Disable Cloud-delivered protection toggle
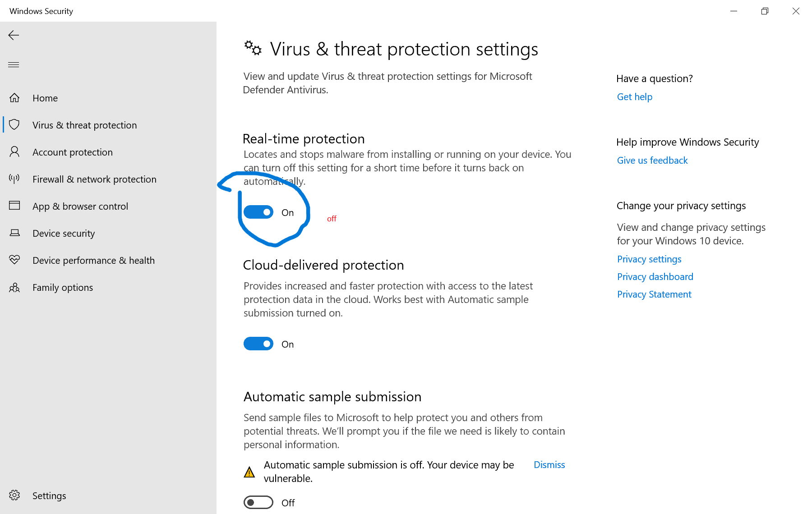The image size is (812, 514). point(258,344)
